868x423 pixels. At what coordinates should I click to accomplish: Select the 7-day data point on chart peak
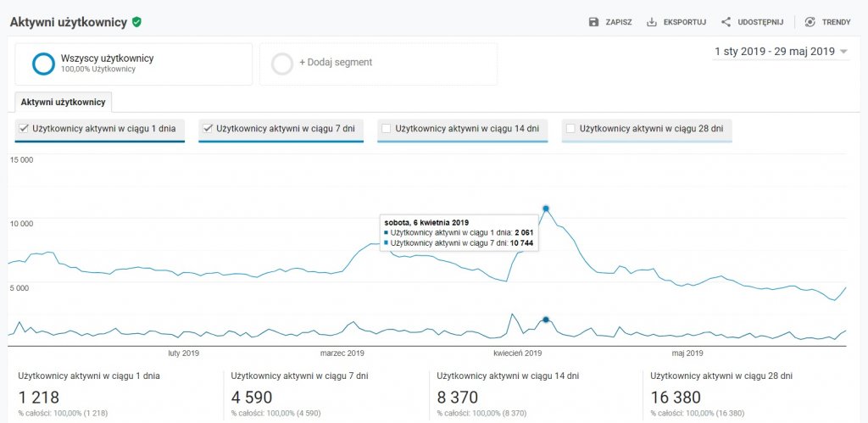[546, 209]
